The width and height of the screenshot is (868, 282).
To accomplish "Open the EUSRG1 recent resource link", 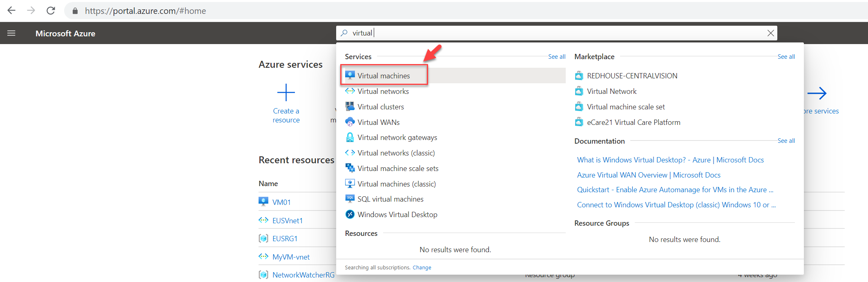I will click(x=285, y=238).
